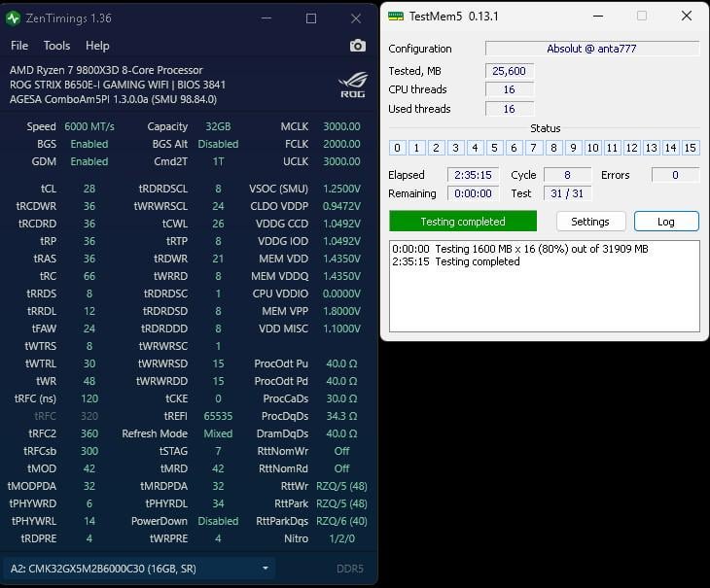
Task: Click the Configuration field showing Absolut @ anta777
Action: [592, 49]
